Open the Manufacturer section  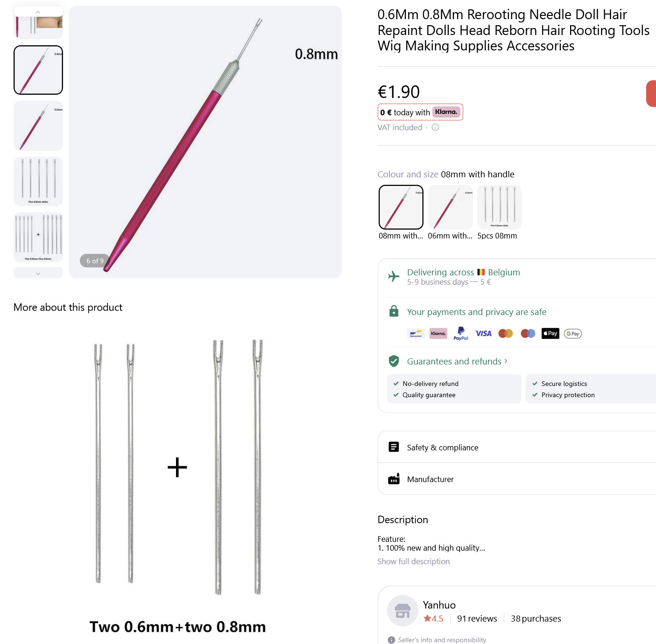coord(430,479)
